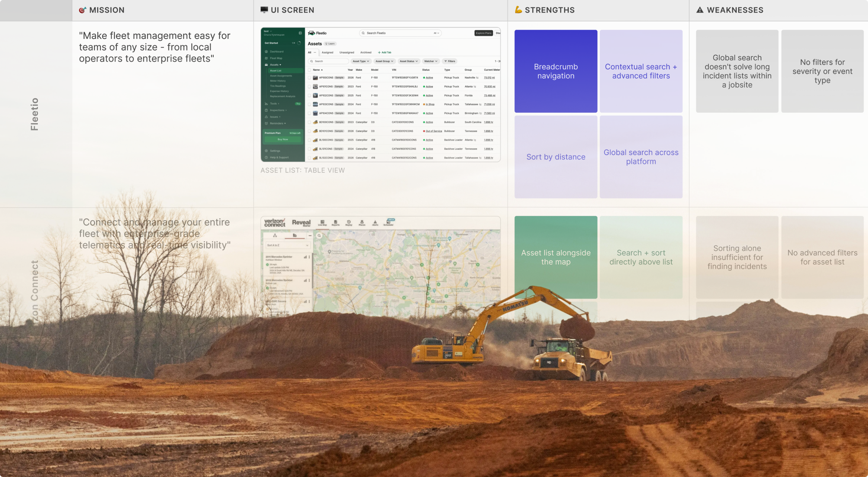Click the assets table Search field
Viewport: 868px width, 477px height.
[x=329, y=61]
